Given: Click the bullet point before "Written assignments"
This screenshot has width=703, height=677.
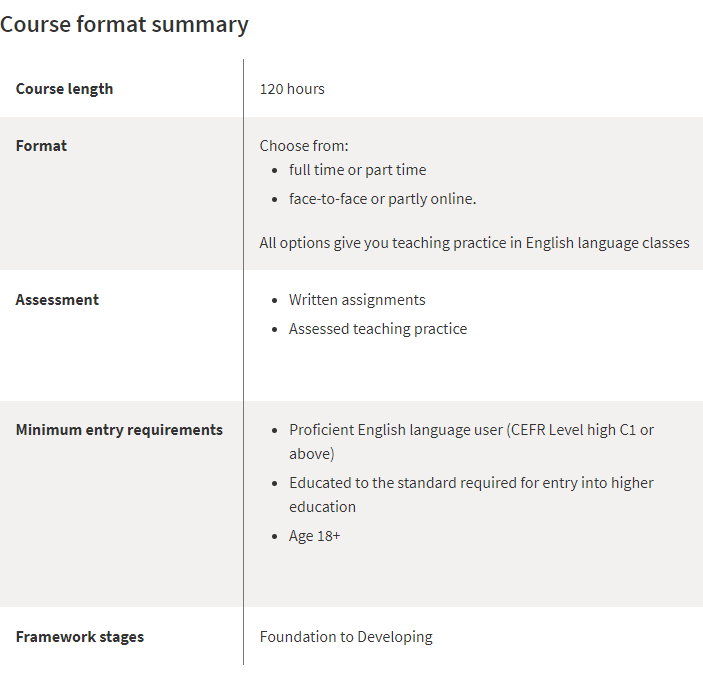Looking at the screenshot, I should 276,301.
